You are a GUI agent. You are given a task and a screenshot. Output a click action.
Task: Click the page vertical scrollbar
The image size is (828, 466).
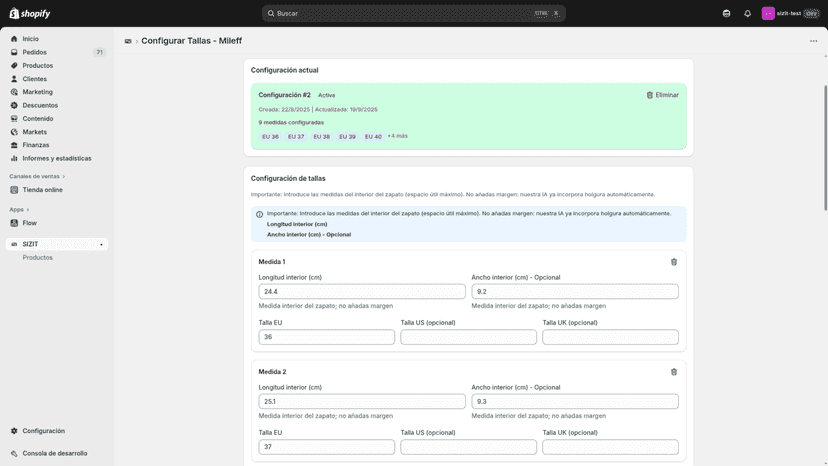pyautogui.click(x=825, y=148)
